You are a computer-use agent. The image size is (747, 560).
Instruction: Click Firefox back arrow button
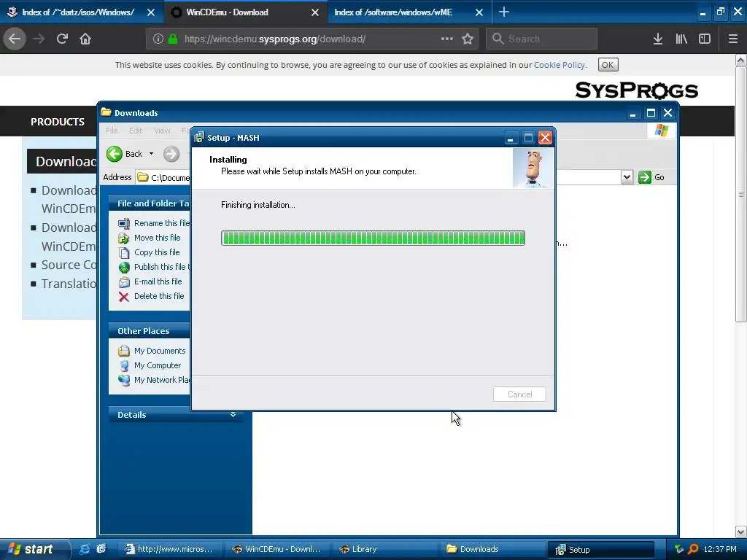click(x=15, y=39)
